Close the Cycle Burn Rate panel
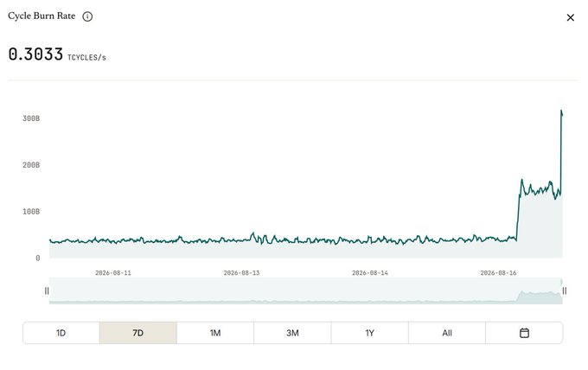This screenshot has width=588, height=370. [x=570, y=17]
